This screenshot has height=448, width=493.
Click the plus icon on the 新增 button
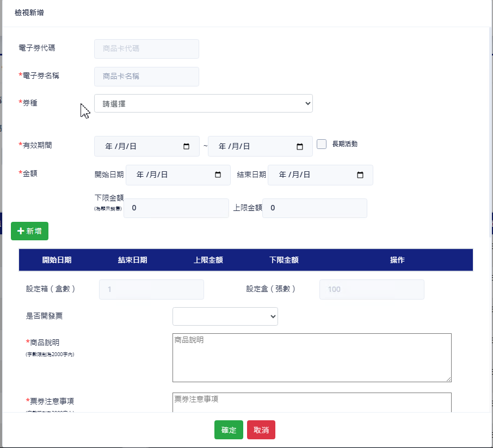click(20, 231)
